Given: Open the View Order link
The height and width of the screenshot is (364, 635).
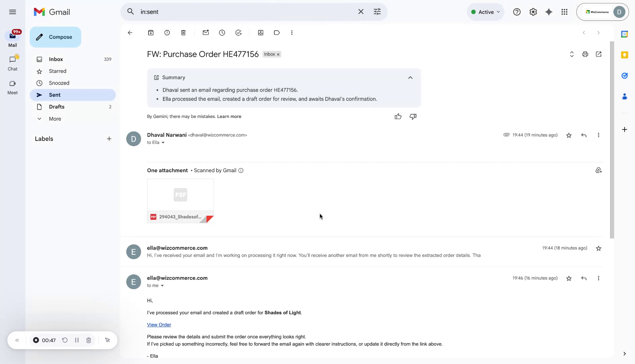Looking at the screenshot, I should tap(159, 325).
